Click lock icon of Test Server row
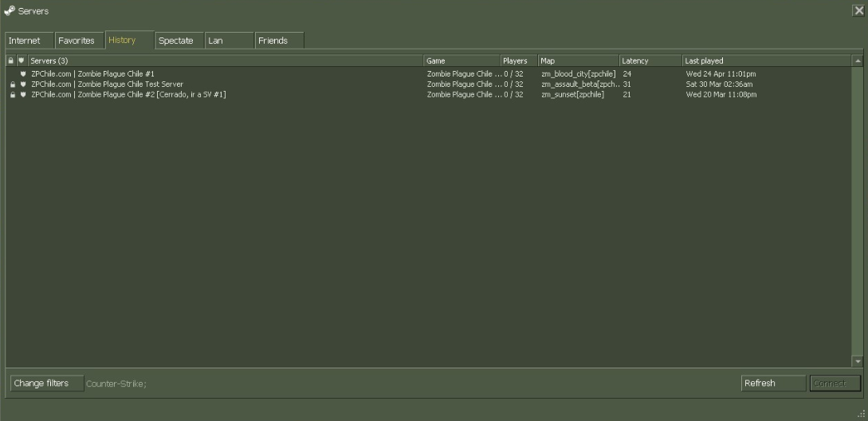The image size is (868, 421). [13, 85]
